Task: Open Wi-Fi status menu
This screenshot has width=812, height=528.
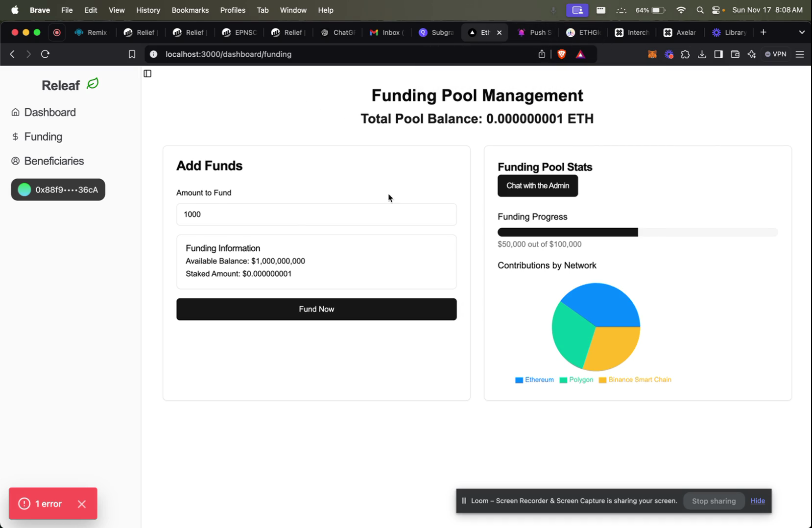Action: (681, 10)
